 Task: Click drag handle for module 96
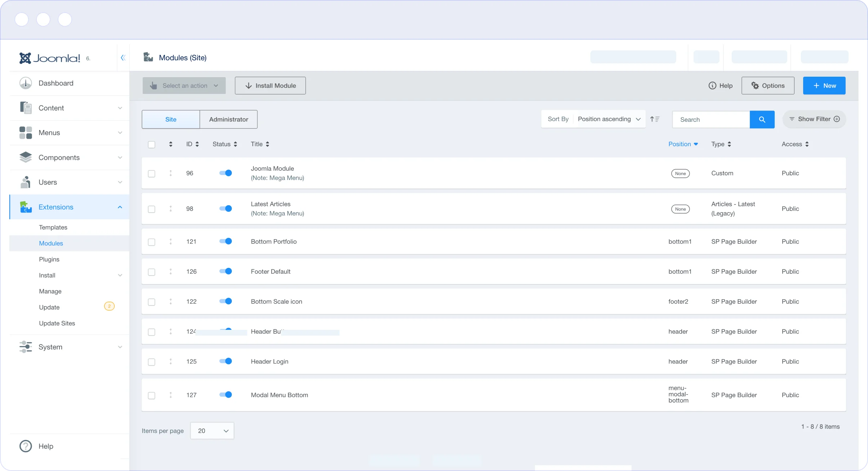[x=170, y=173]
